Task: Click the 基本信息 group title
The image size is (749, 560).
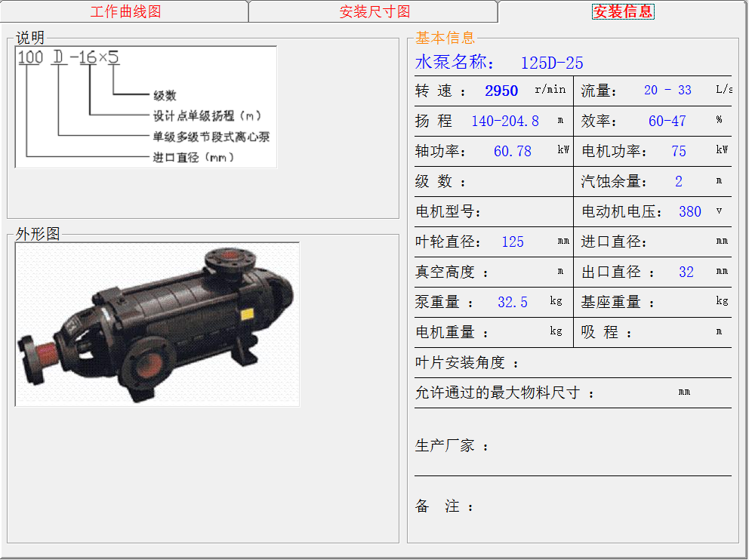Action: (445, 37)
